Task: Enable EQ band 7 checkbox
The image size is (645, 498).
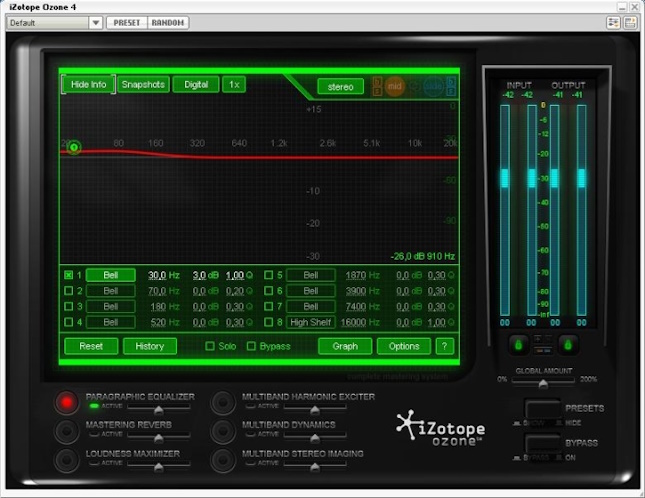Action: pos(268,306)
